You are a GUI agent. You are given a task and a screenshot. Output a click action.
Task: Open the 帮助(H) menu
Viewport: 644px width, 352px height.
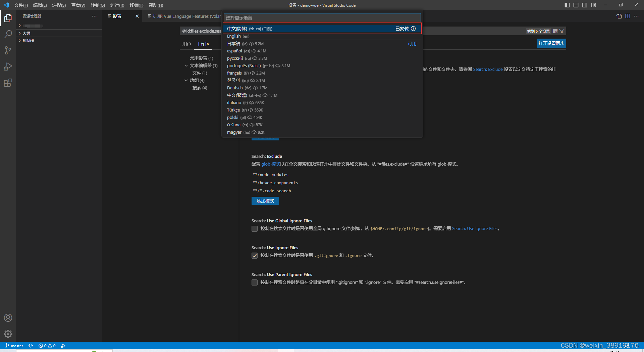point(156,5)
